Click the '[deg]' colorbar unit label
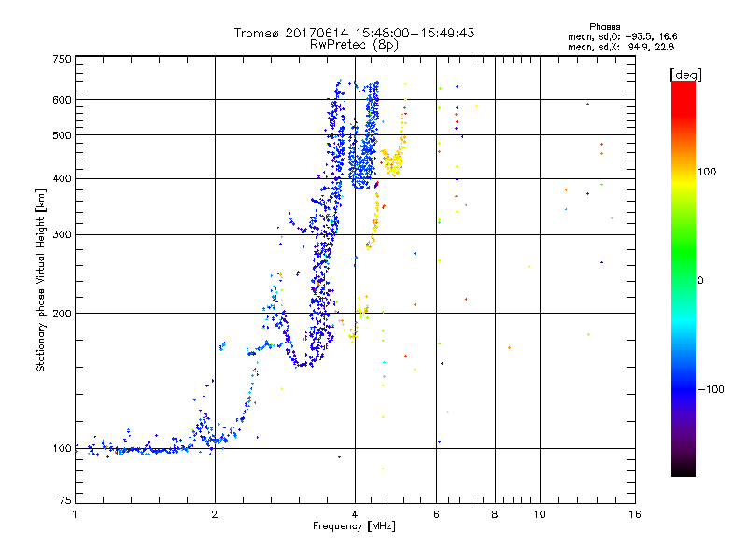 click(x=685, y=75)
